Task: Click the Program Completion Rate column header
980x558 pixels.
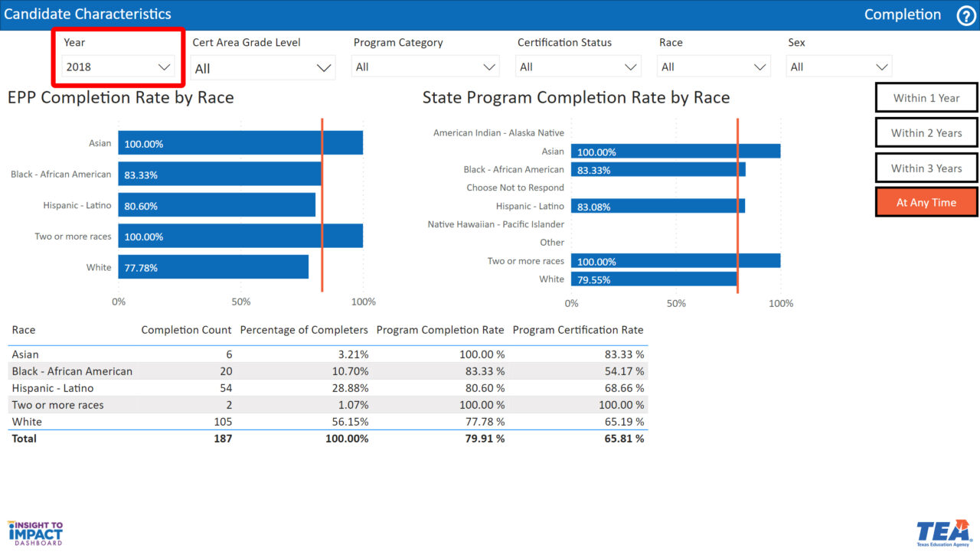Action: [x=440, y=330]
